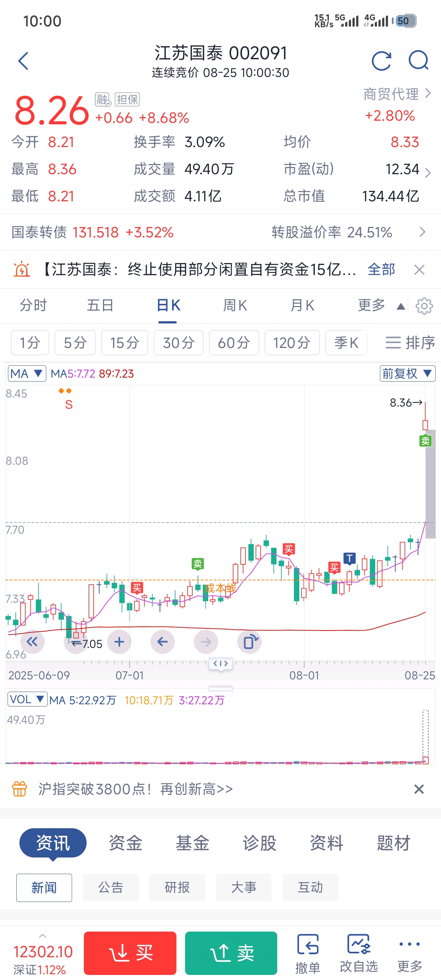This screenshot has height=980, width=441.
Task: Open the 资料 section tab
Action: click(x=326, y=843)
